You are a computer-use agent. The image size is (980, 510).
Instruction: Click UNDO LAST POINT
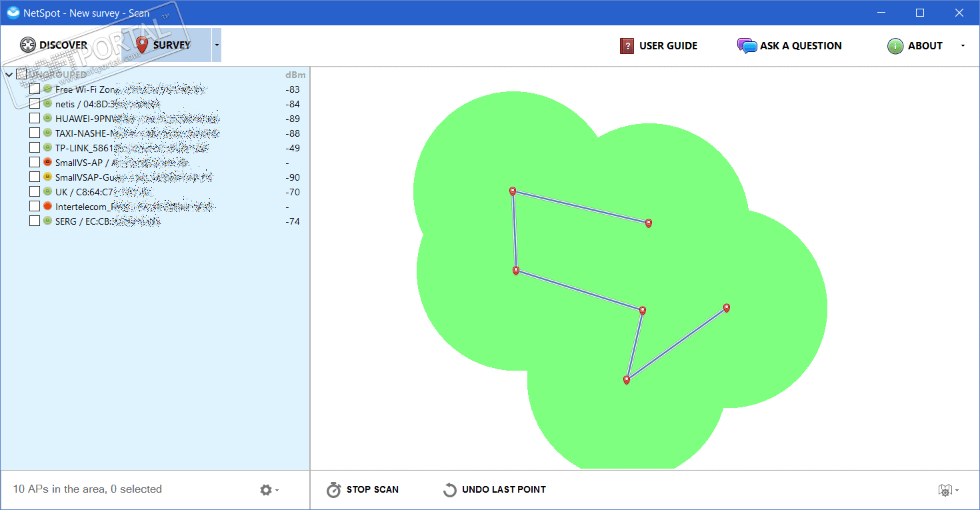tap(495, 490)
